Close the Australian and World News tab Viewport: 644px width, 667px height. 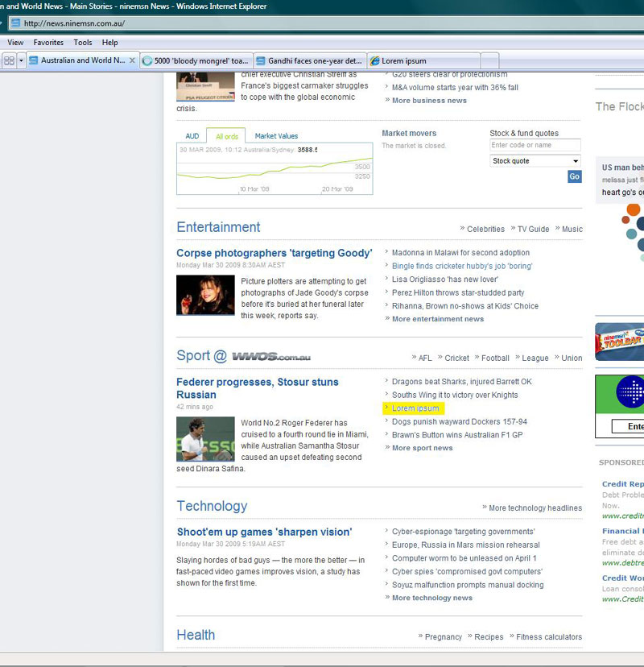(x=132, y=60)
